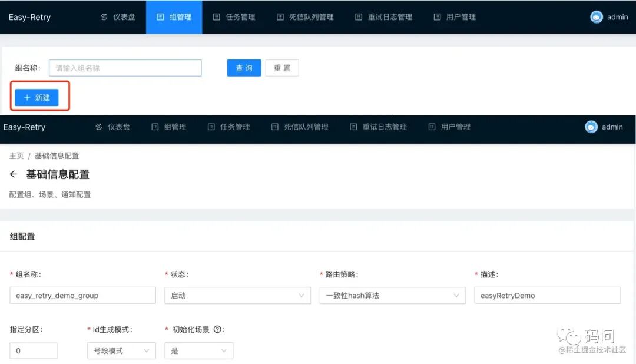
Task: Click the help icon next to 初始化场景
Action: pos(217,329)
